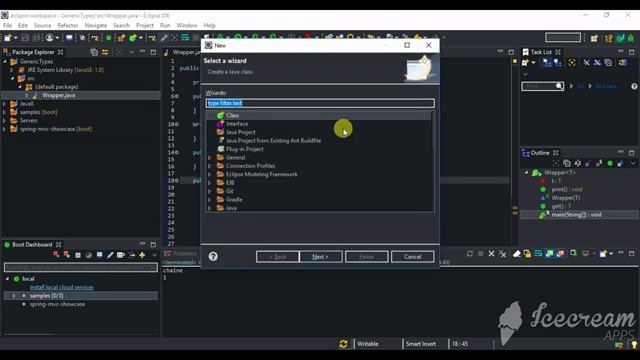Expand Eclipse Modeling Framework folder
640x360 pixels.
pyautogui.click(x=210, y=174)
